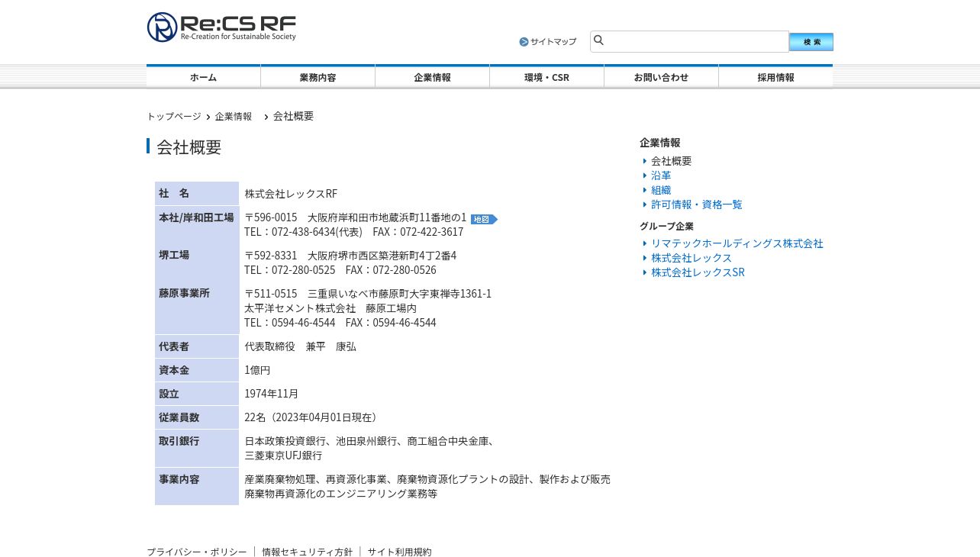This screenshot has width=980, height=557.
Task: Click address 〒592-8331 大阪府堺市西区築港新町4丁2番4
Action: coord(350,256)
